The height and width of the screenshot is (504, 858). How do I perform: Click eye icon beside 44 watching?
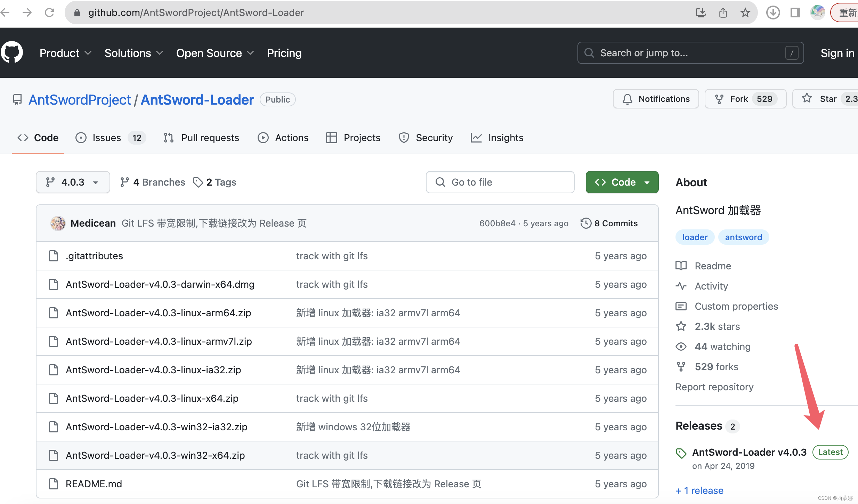click(x=681, y=347)
